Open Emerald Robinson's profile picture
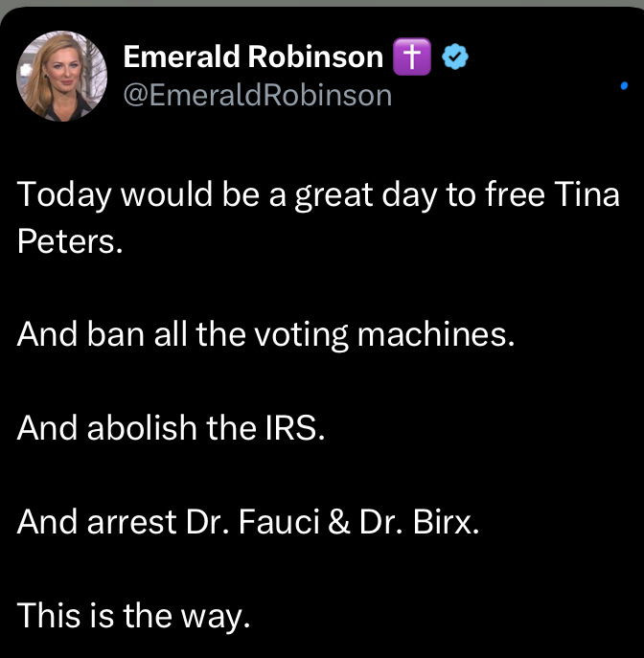Viewport: 644px width, 658px height. [61, 75]
